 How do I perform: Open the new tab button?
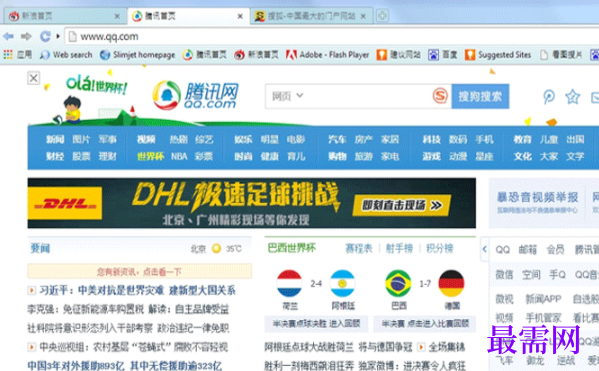382,16
